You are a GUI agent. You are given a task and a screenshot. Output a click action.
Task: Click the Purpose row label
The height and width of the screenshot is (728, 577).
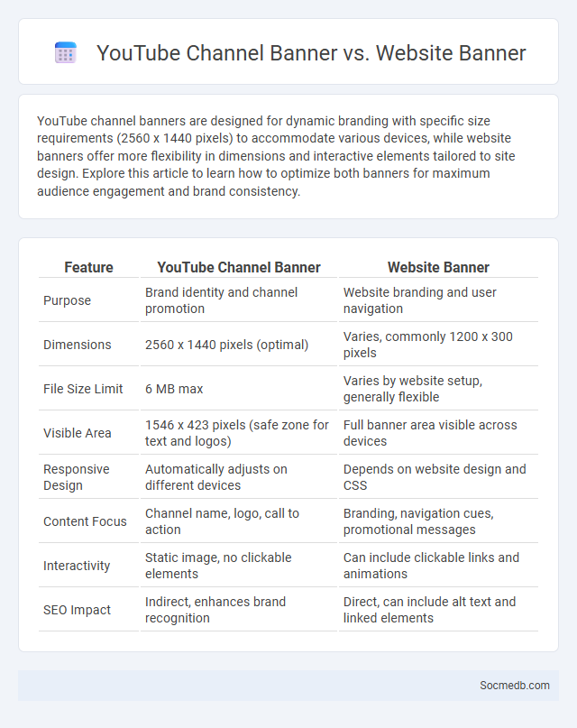[68, 300]
